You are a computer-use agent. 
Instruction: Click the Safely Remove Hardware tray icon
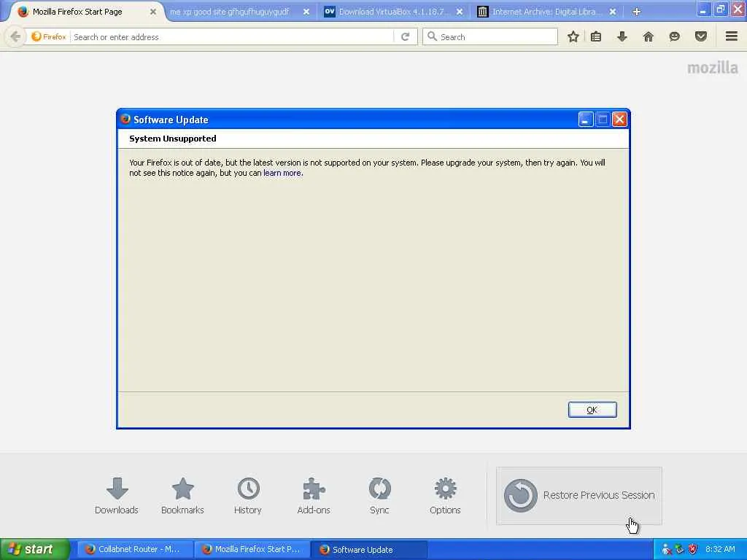(680, 550)
